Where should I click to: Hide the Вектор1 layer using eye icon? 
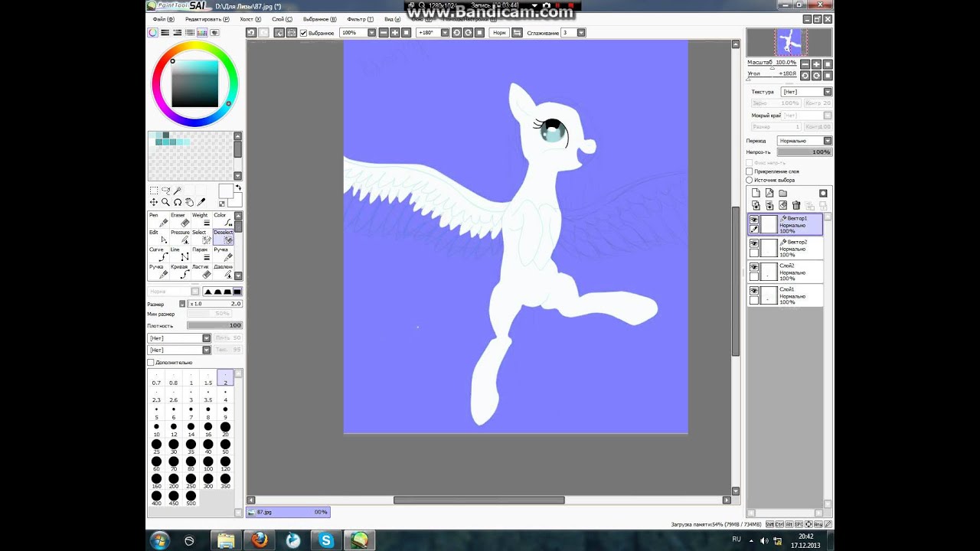coord(754,220)
